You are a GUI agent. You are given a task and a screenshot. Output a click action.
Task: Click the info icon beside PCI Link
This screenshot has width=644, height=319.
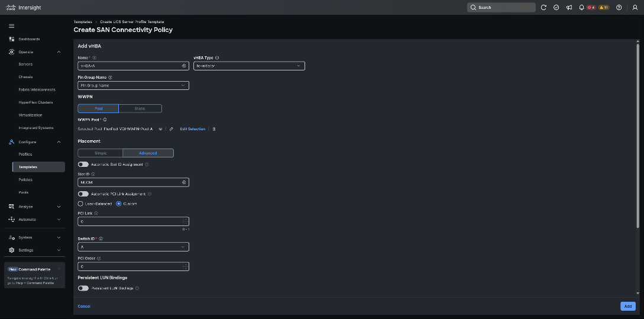point(96,213)
